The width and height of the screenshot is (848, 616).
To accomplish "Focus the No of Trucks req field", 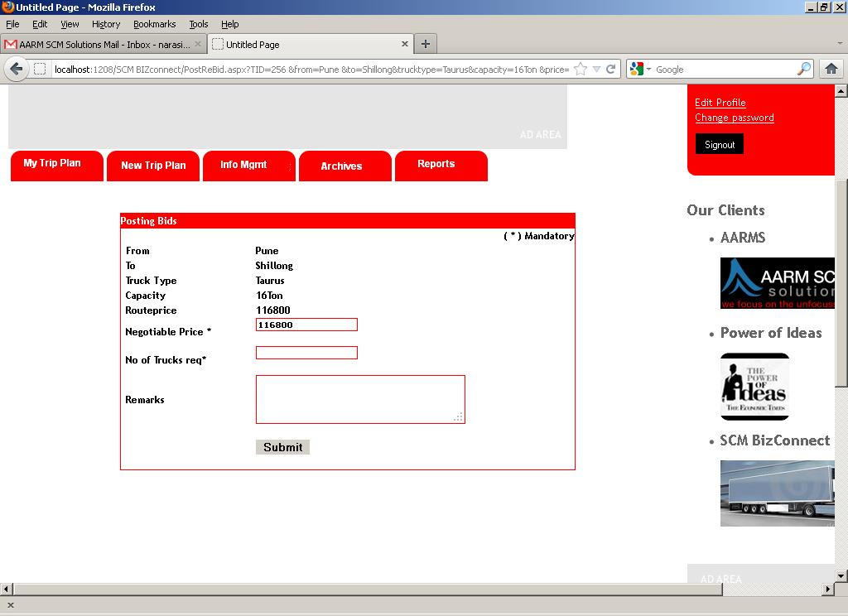I will [x=306, y=353].
